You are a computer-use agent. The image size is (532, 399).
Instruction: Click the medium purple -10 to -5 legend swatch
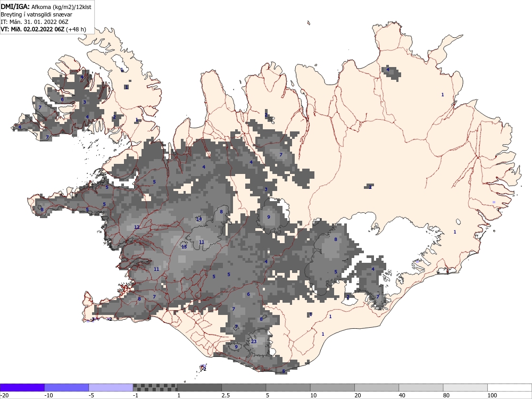tap(66, 387)
